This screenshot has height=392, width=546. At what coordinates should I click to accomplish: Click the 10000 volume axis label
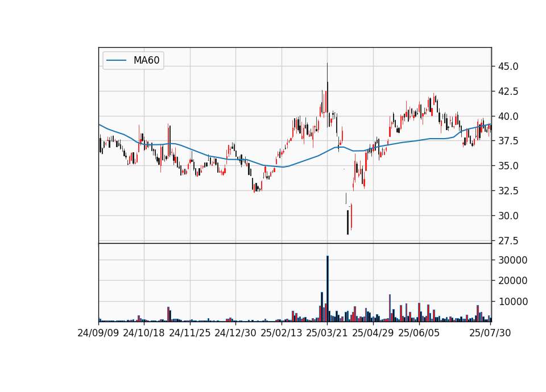tap(512, 302)
